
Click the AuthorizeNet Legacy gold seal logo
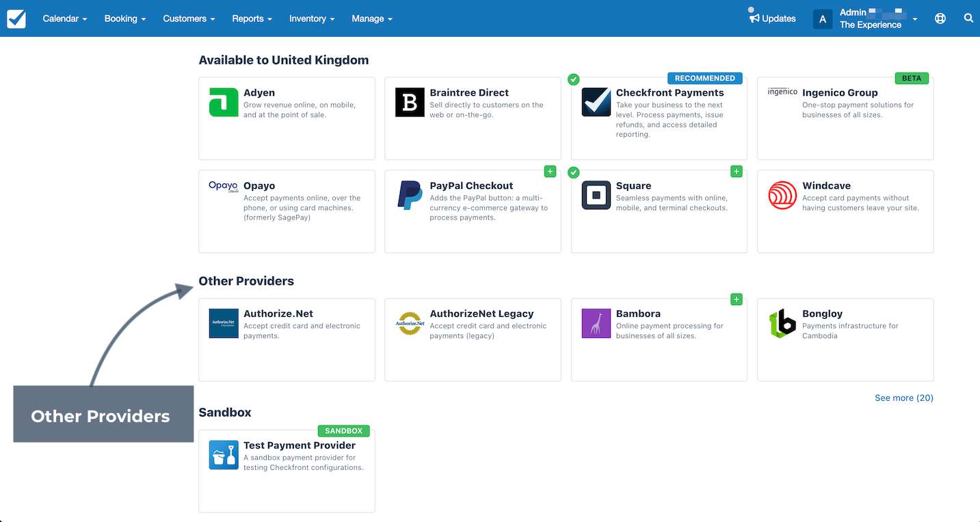[410, 323]
